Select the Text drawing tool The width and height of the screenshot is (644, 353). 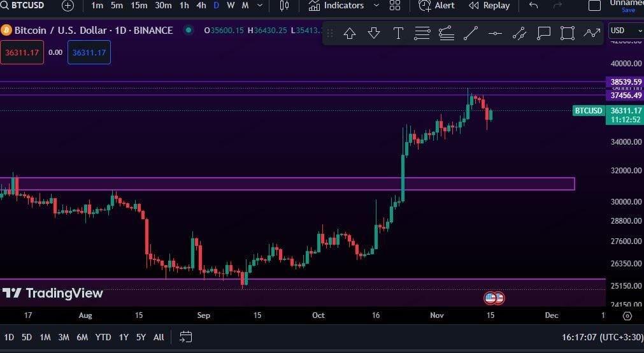pyautogui.click(x=398, y=33)
